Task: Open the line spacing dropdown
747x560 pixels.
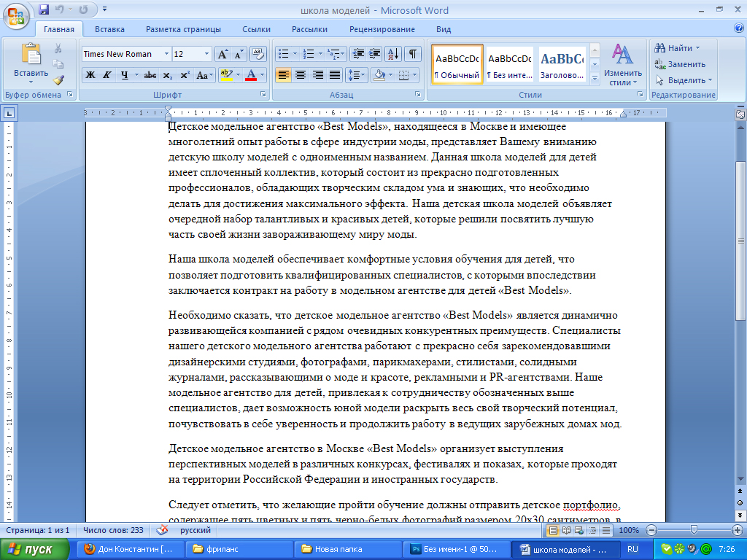Action: 356,75
